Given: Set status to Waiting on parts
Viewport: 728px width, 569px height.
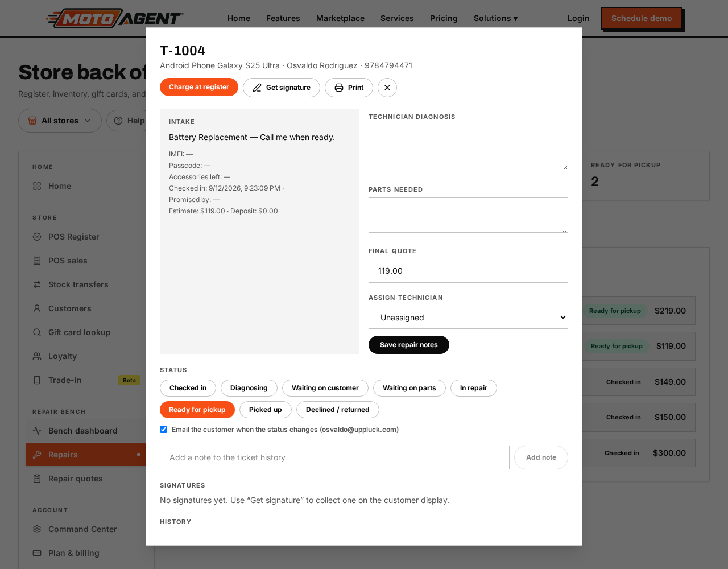Looking at the screenshot, I should click(409, 388).
